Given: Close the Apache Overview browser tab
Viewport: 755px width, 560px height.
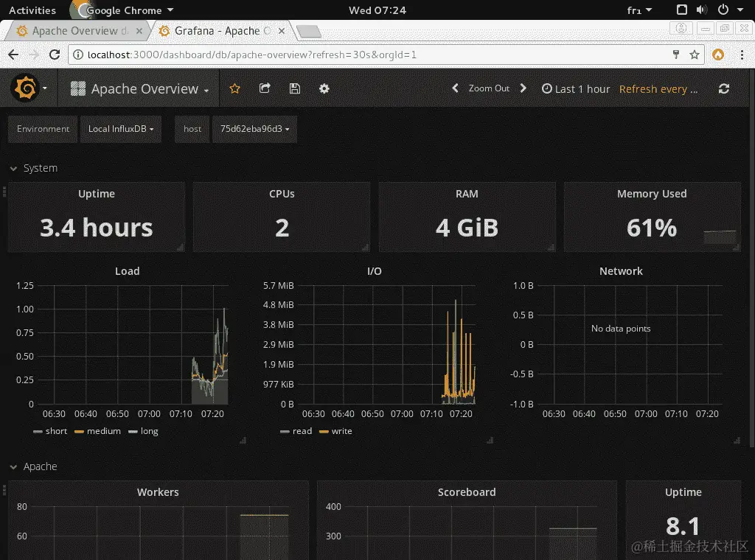Looking at the screenshot, I should point(139,31).
